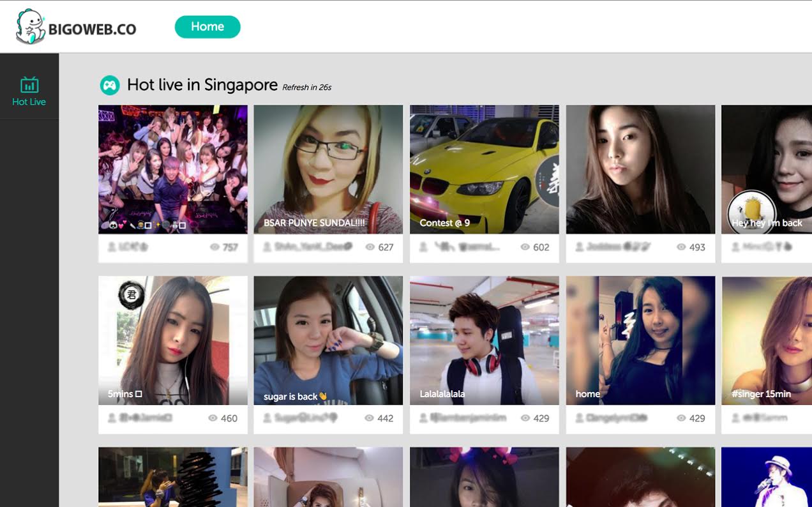Click the eye icon next to 602
Image resolution: width=812 pixels, height=507 pixels.
coord(525,247)
